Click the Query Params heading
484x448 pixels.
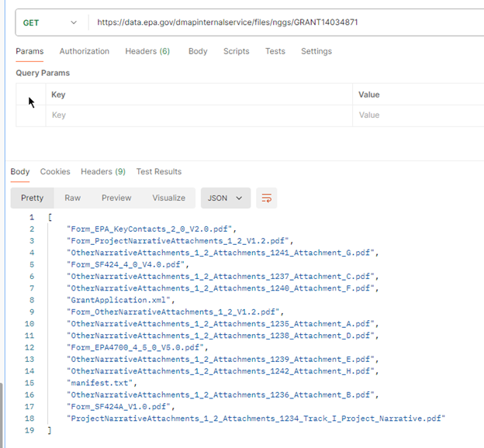click(43, 73)
